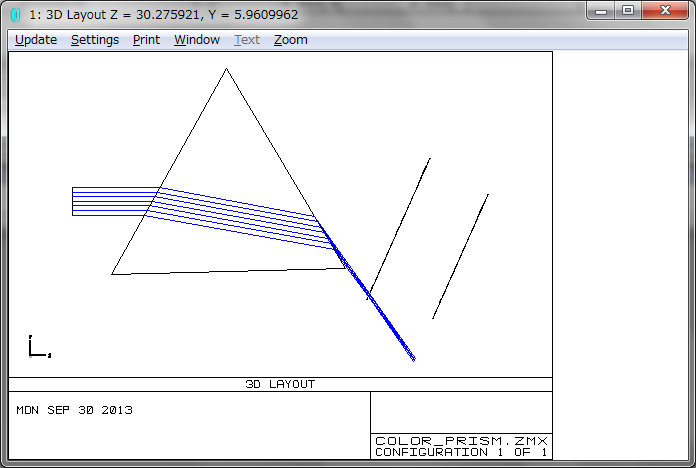Click the MON SEP 30 2013 date text

click(x=74, y=410)
